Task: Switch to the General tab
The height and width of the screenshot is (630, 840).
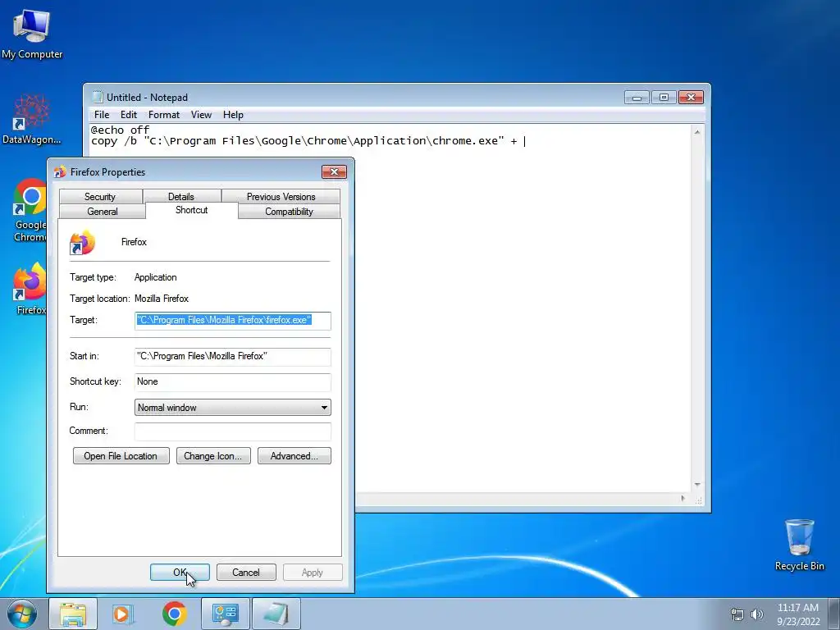Action: point(103,212)
